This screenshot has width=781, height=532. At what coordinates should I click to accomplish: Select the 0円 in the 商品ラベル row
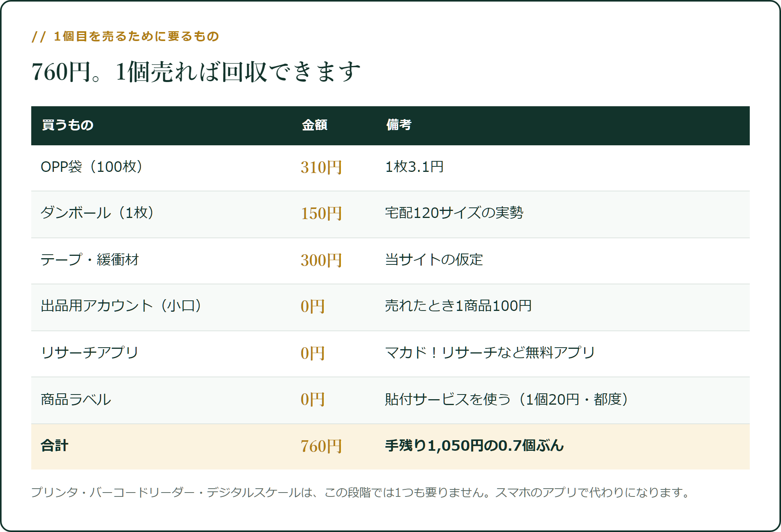click(312, 400)
